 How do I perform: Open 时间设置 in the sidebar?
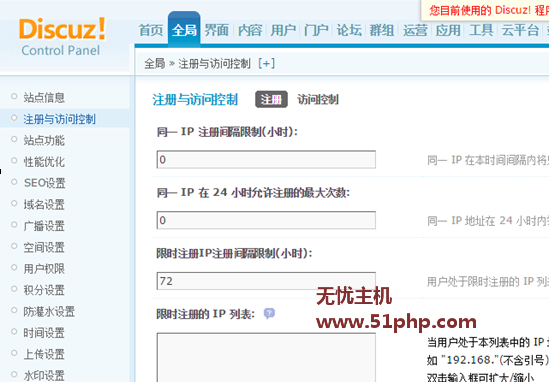point(44,333)
